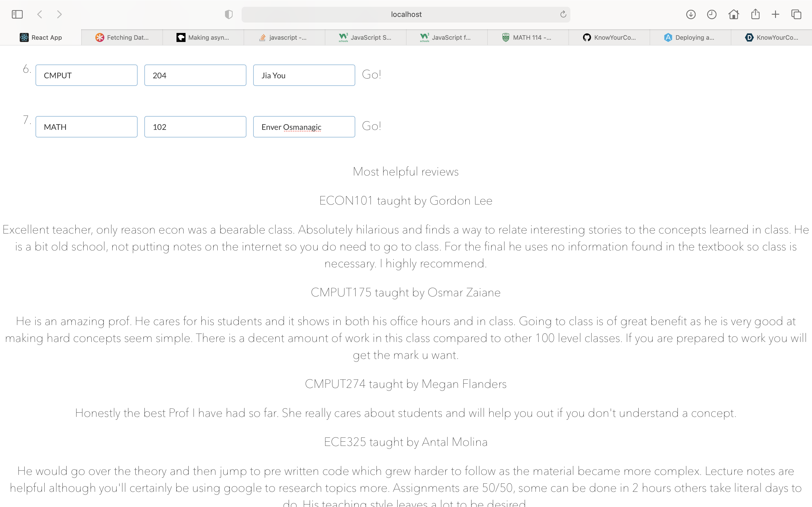Screen dimensions: 812x507
Task: Open the share sheet icon
Action: pos(755,14)
